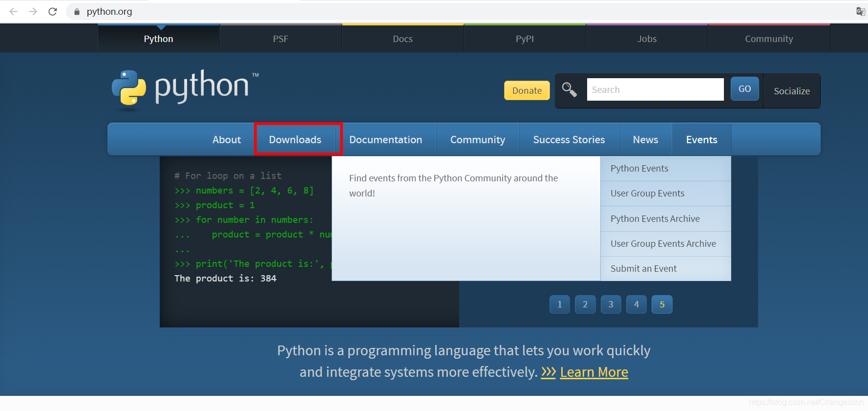The height and width of the screenshot is (411, 868).
Task: Click the GO search button
Action: 744,89
